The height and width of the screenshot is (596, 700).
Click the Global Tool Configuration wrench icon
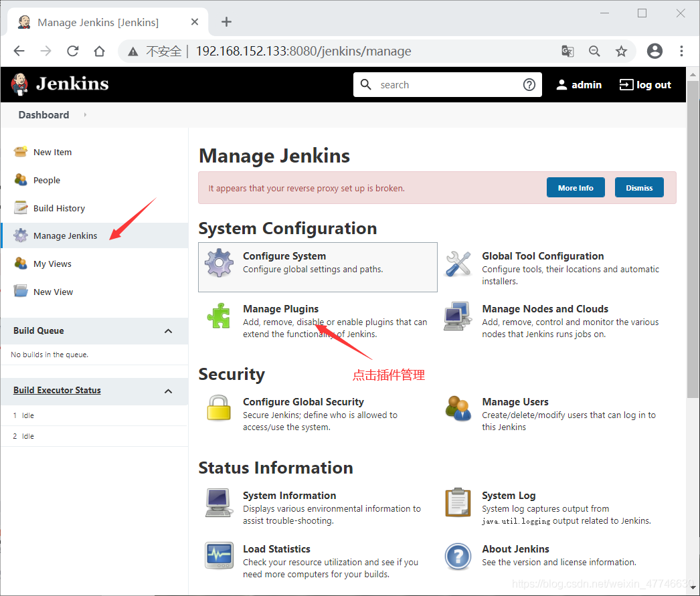click(458, 263)
